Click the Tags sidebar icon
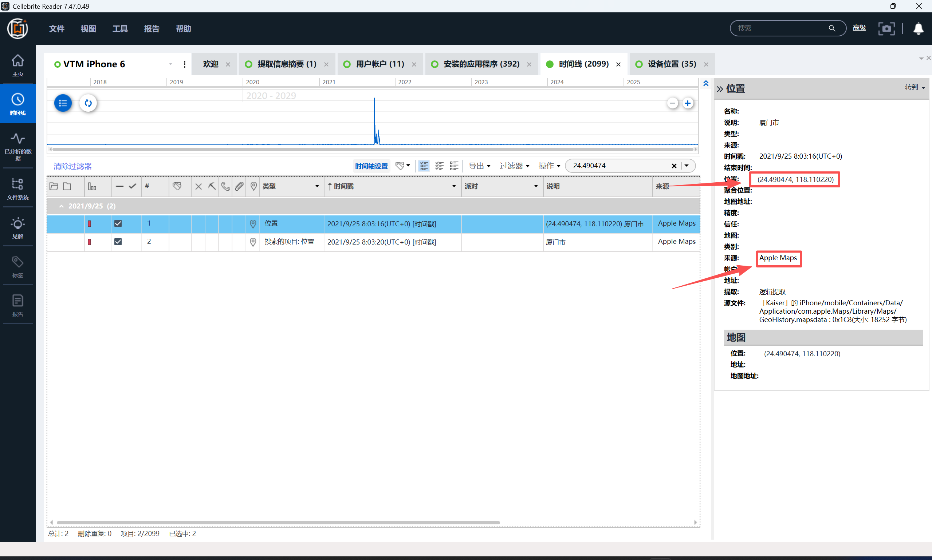The image size is (932, 560). click(x=17, y=266)
